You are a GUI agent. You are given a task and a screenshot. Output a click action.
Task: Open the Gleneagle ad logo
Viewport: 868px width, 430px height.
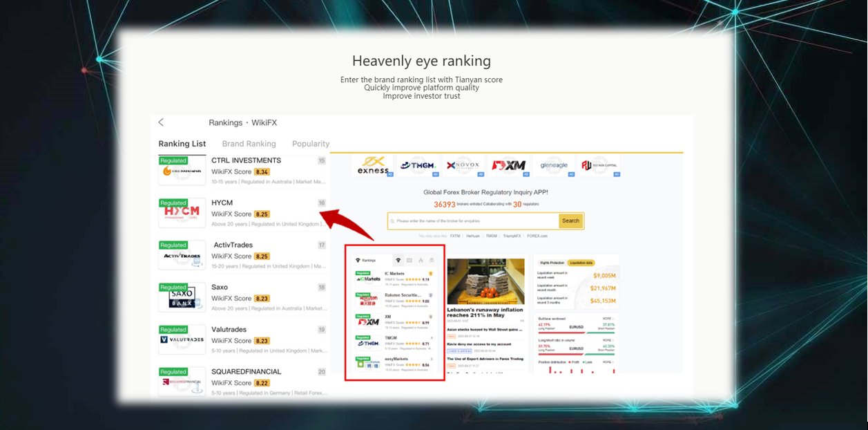[554, 166]
